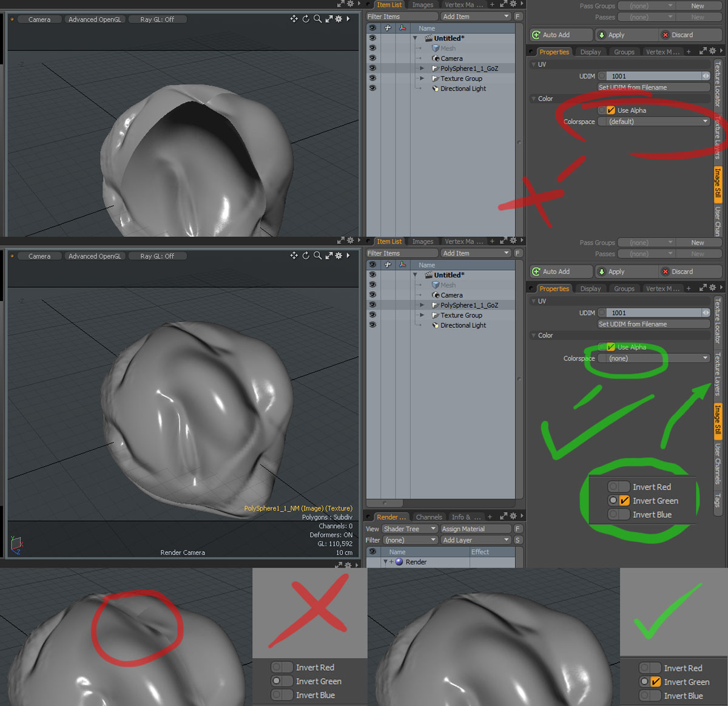Click the plus icon after the lower Vertex M... properties tab
The width and height of the screenshot is (728, 706).
pyautogui.click(x=689, y=288)
